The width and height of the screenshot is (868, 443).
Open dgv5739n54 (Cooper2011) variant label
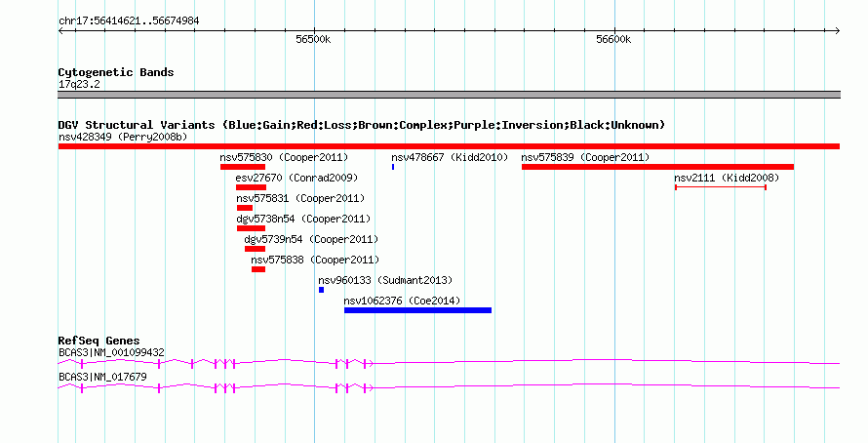coord(311,239)
